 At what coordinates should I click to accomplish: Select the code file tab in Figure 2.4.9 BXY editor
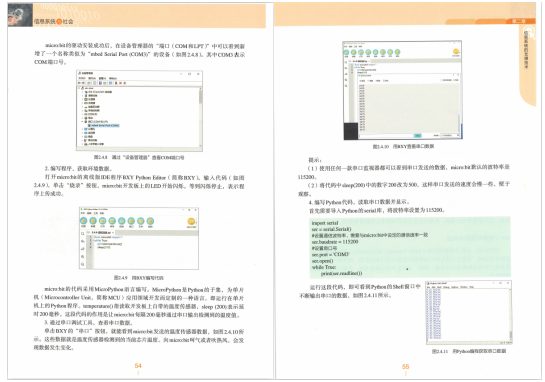pyautogui.click(x=101, y=232)
